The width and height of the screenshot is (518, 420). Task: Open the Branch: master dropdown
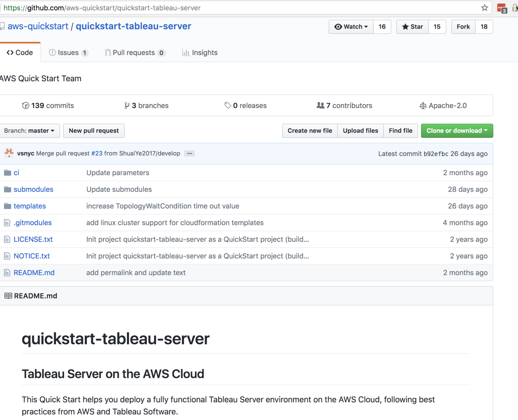[30, 131]
